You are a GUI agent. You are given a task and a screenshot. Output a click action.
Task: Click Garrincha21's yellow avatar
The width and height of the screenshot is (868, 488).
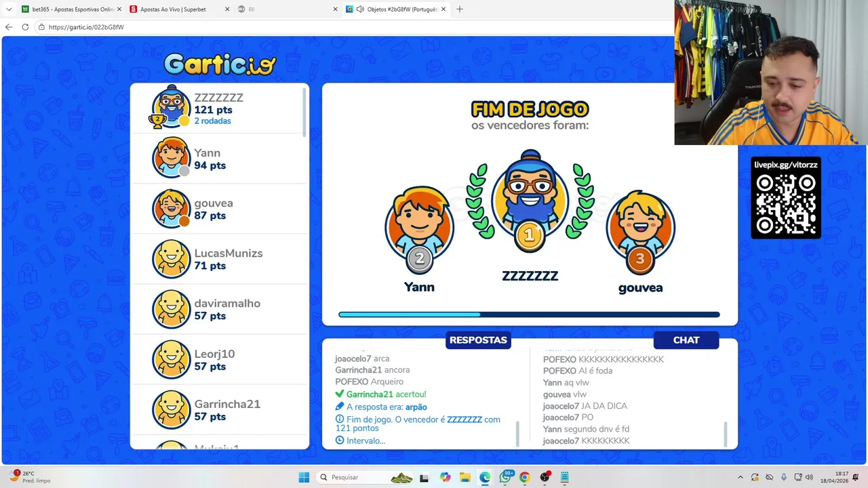[x=171, y=409]
